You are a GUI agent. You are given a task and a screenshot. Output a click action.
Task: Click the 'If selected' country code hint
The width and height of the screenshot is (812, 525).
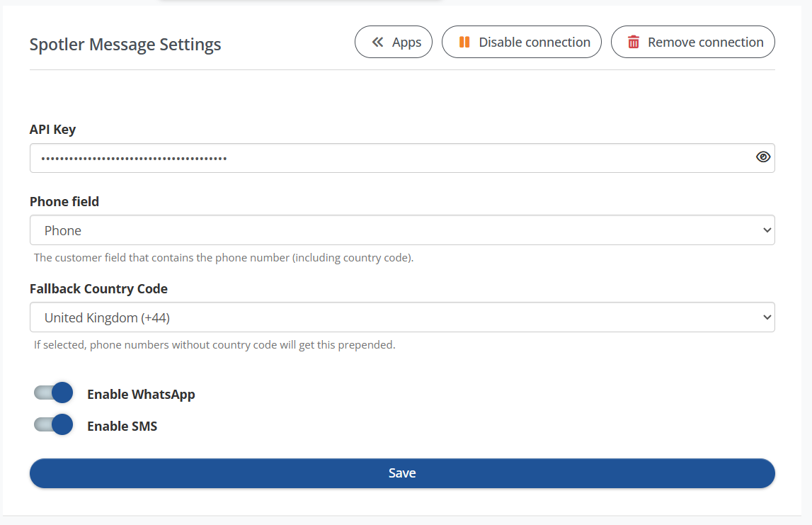(x=215, y=344)
